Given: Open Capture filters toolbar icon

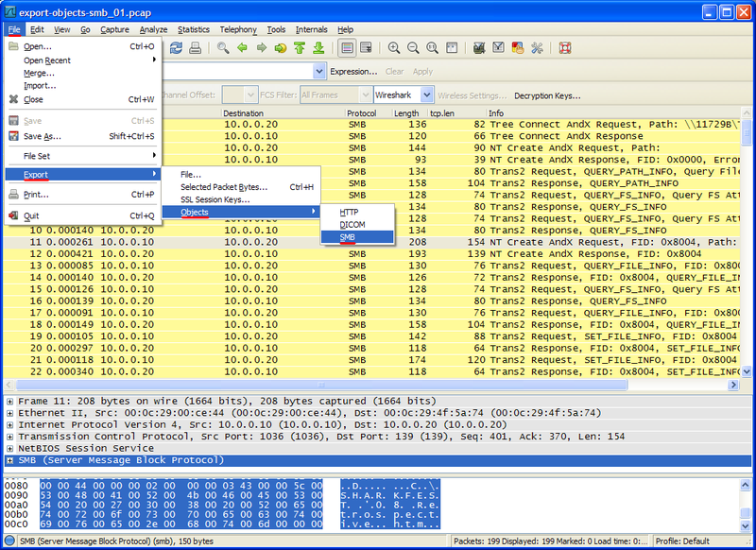Looking at the screenshot, I should point(479,47).
